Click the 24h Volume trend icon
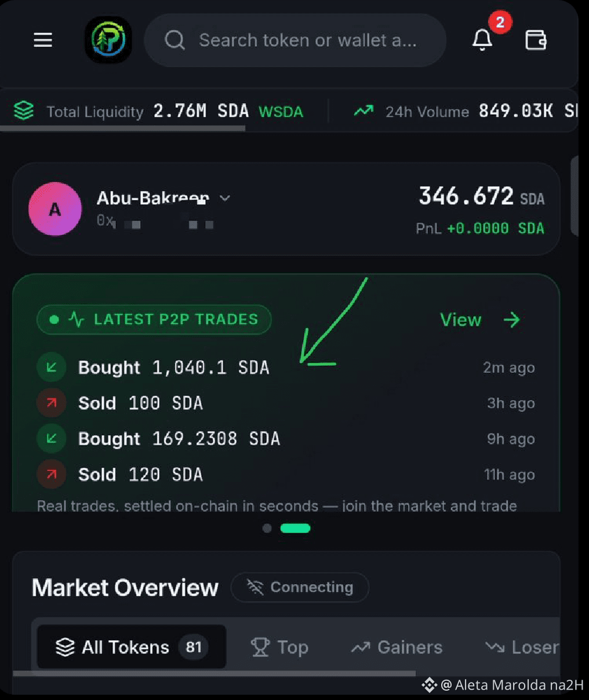 coord(363,110)
